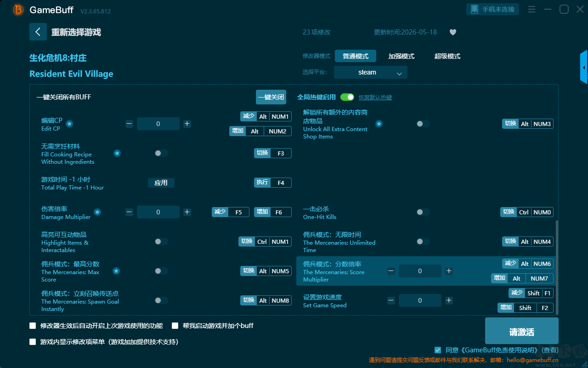Click Highlight Items hotkey Ctrl NUM1
The height and width of the screenshot is (368, 588).
pyautogui.click(x=265, y=241)
